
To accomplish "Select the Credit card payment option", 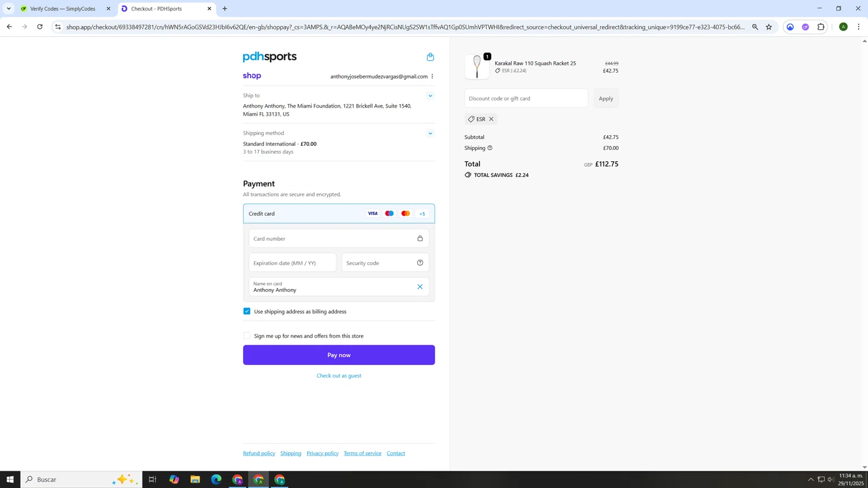I will [339, 213].
